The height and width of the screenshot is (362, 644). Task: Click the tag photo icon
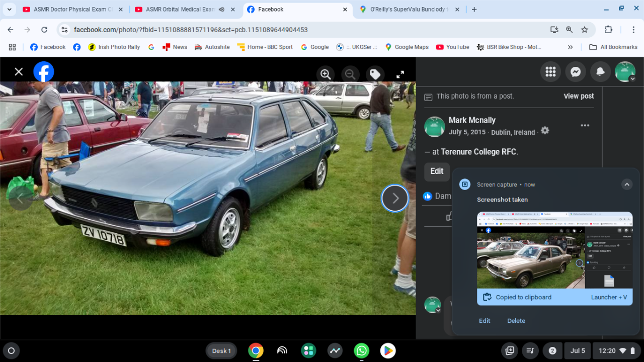[x=375, y=74]
